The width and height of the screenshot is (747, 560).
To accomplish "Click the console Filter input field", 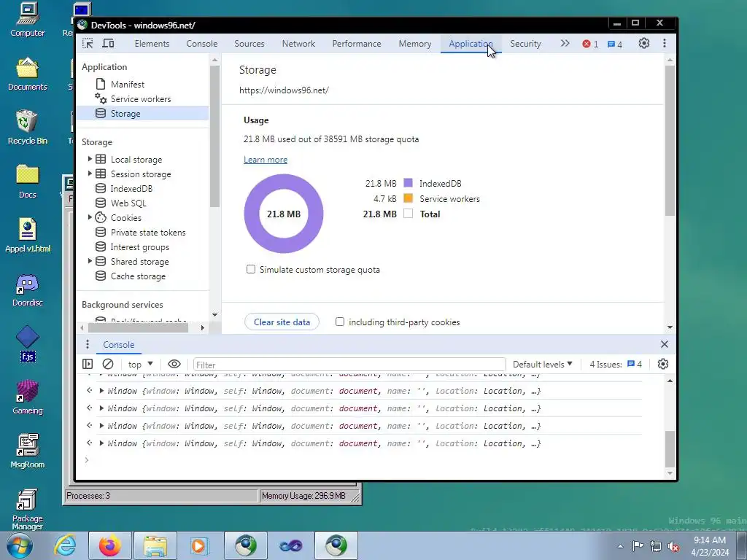I will (x=349, y=365).
